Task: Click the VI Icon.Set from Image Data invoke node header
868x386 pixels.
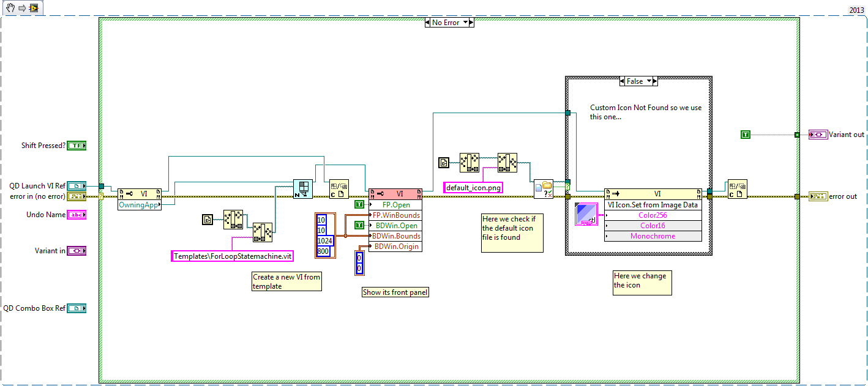Action: (x=653, y=204)
